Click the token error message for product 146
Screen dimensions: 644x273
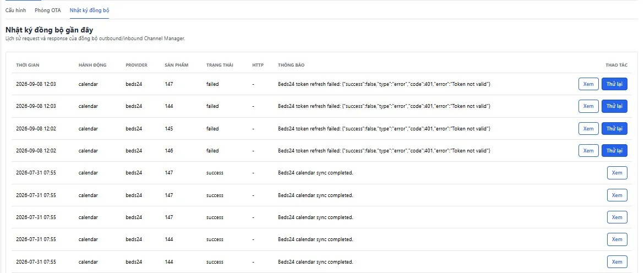tap(384, 151)
